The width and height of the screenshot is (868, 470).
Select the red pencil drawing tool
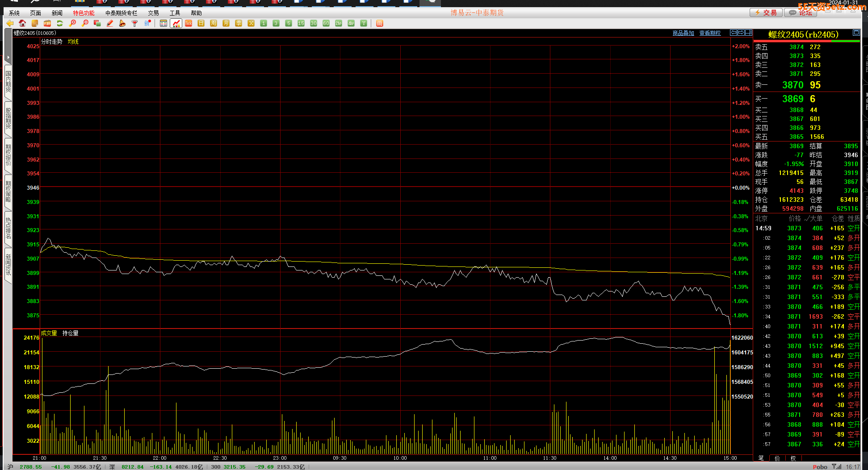tap(110, 23)
